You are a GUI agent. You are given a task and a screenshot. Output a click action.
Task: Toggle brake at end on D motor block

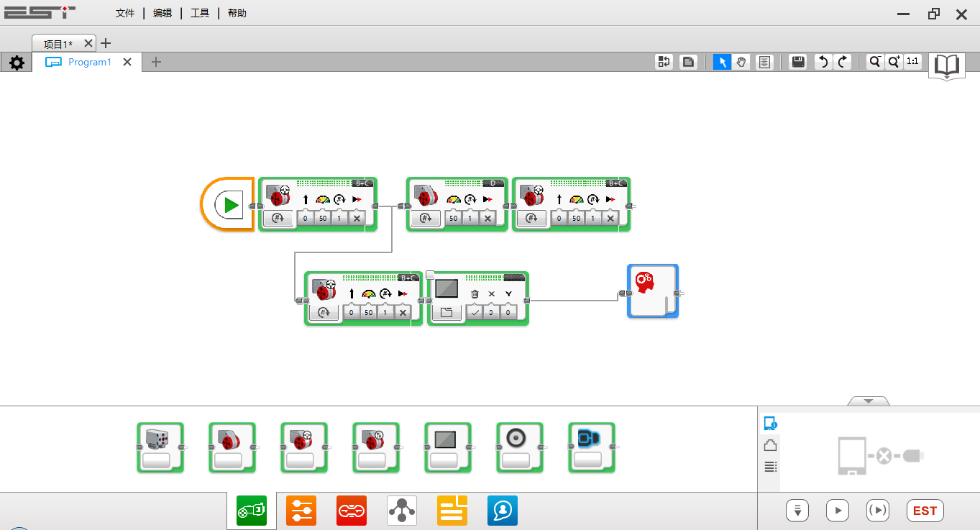(x=487, y=218)
